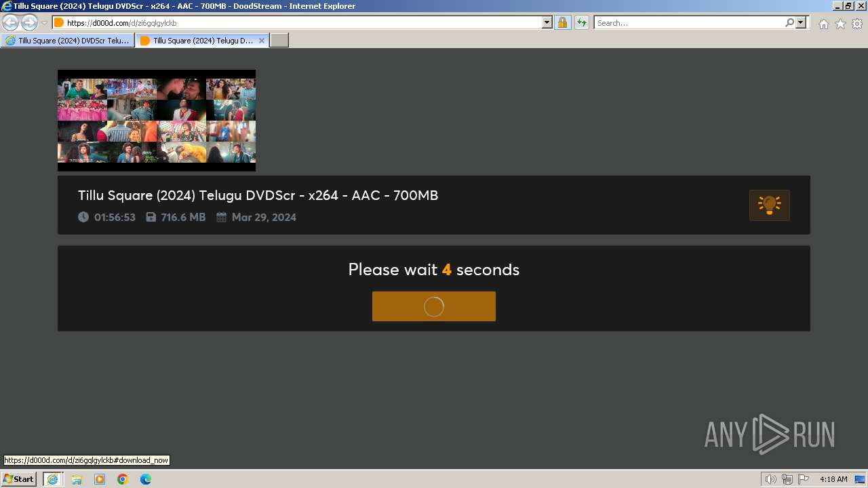Open the Tools gear icon
868x488 pixels.
point(857,24)
